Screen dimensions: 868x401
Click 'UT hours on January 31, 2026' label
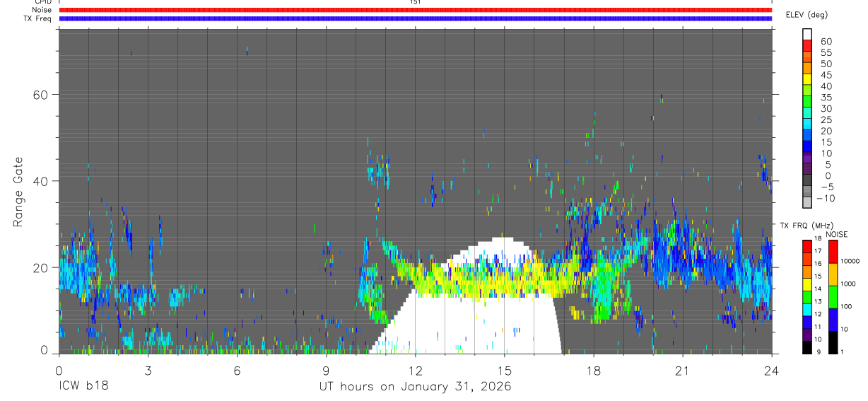click(x=415, y=387)
